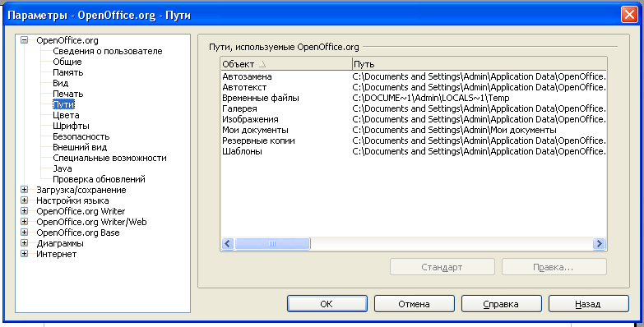Screen dimensions: 644x327
Task: Expand the OpenOffice.org Writer/Web node
Action: click(24, 222)
